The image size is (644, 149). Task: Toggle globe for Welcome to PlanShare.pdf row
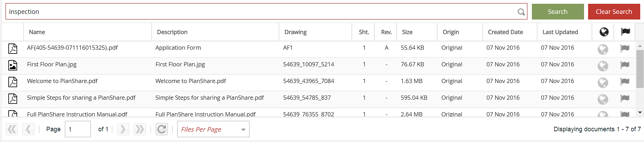[603, 82]
